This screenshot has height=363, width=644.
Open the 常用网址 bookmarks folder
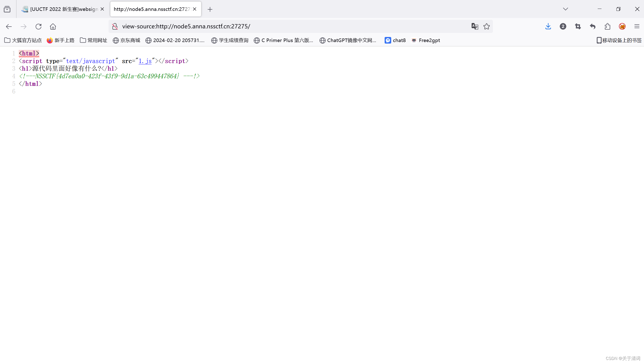point(94,40)
